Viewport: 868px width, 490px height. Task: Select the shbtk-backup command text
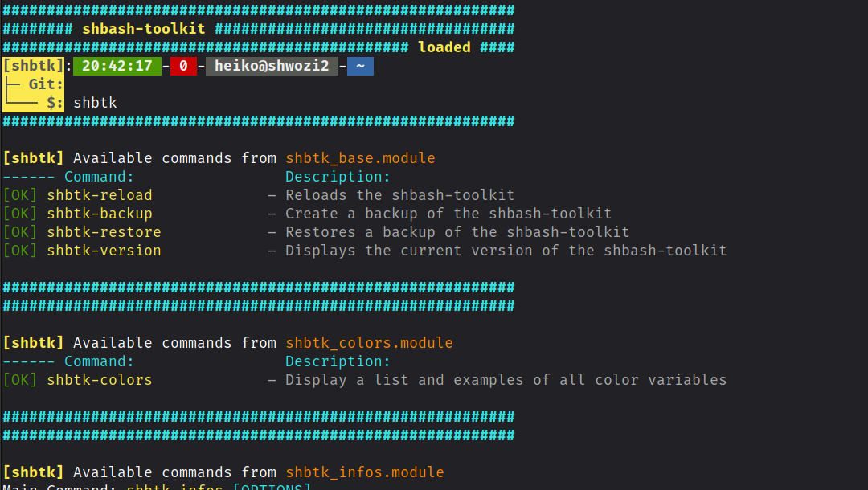pyautogui.click(x=100, y=214)
